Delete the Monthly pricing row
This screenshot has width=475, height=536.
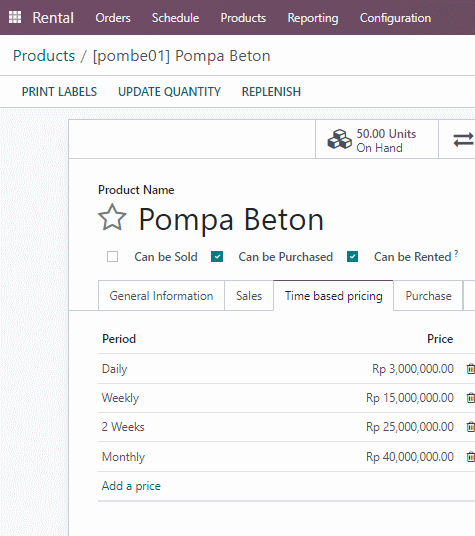tap(470, 457)
